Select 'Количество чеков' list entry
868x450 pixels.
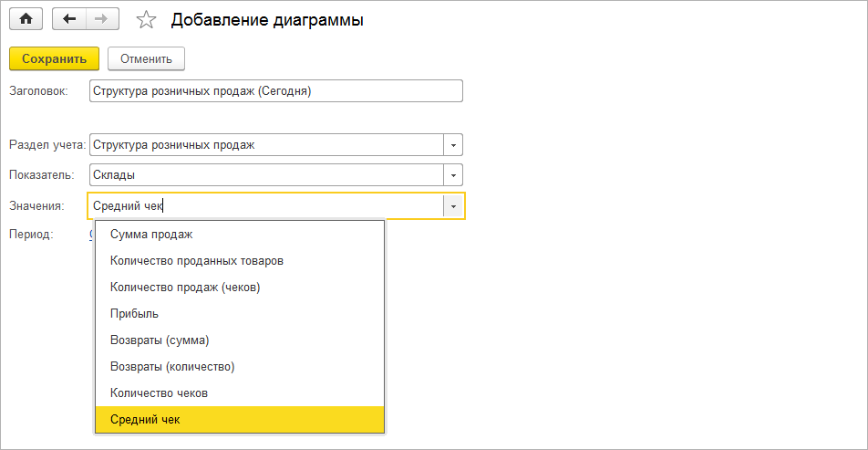click(159, 393)
